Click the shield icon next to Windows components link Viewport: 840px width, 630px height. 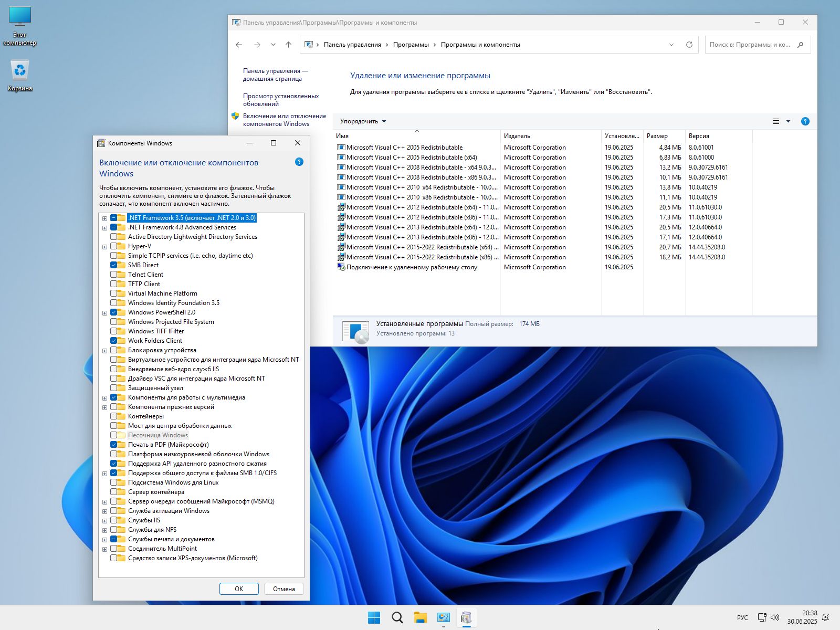click(235, 116)
